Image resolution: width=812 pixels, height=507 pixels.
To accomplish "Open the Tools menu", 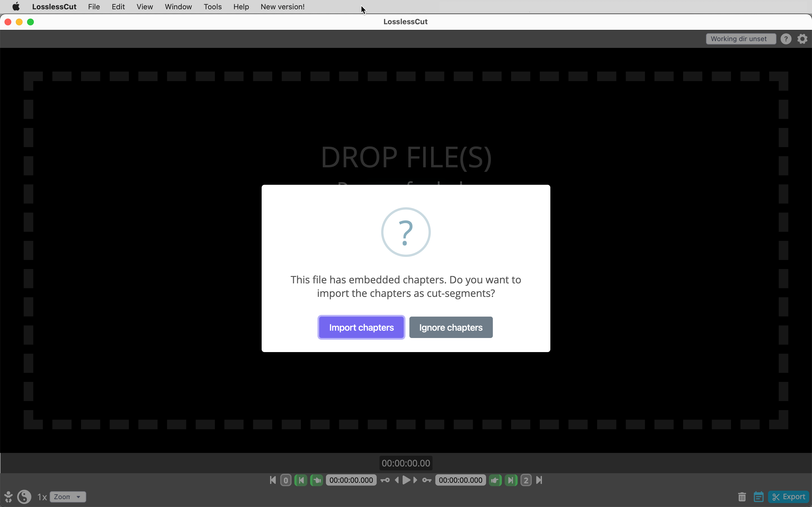I will 212,6.
